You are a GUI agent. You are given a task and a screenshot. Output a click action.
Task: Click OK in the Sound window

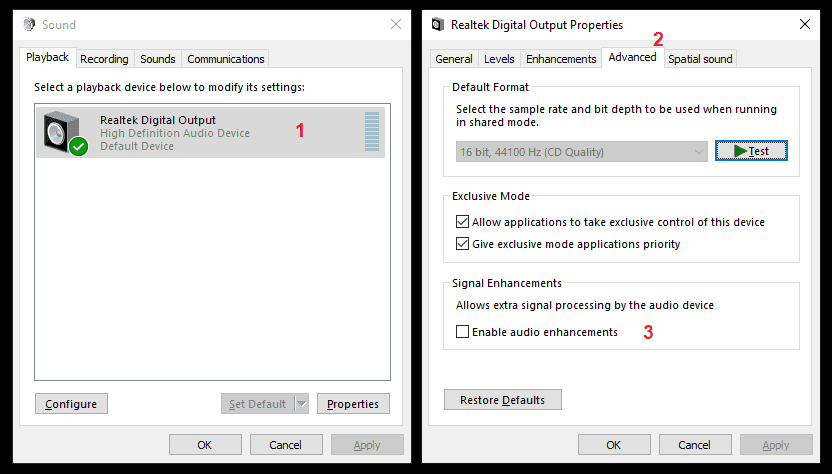205,445
